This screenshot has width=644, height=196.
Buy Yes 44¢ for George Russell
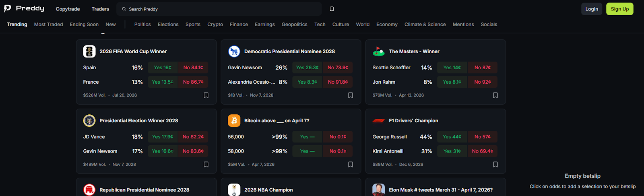pos(452,137)
